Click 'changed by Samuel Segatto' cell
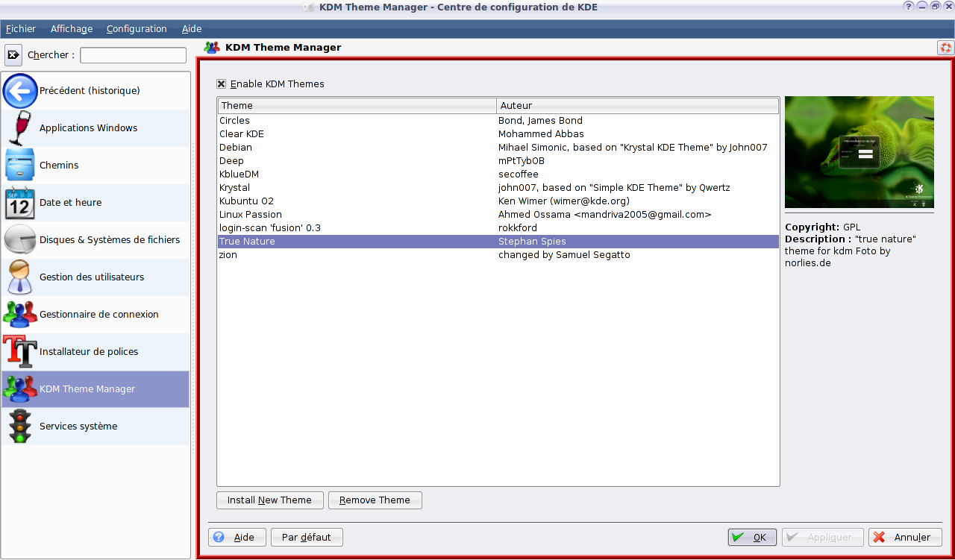Image resolution: width=955 pixels, height=560 pixels. pyautogui.click(x=564, y=255)
